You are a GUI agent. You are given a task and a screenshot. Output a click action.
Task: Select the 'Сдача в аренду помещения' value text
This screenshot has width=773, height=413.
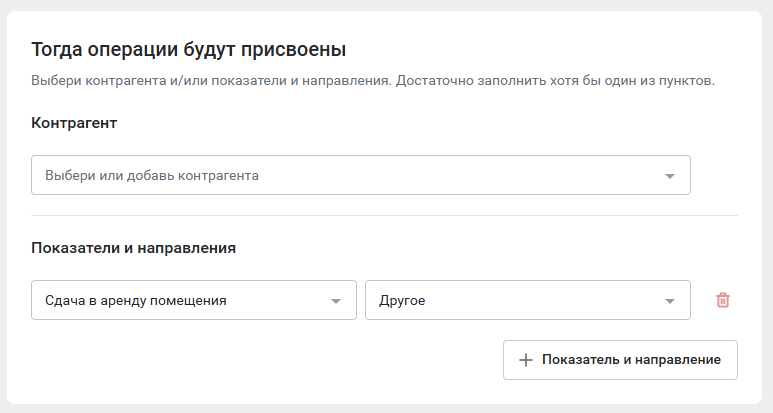click(x=136, y=301)
